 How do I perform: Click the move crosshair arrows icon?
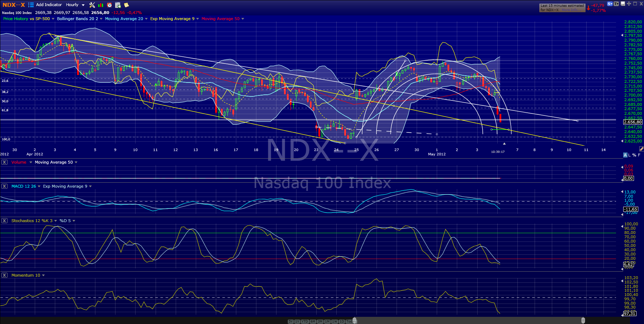tap(629, 4)
